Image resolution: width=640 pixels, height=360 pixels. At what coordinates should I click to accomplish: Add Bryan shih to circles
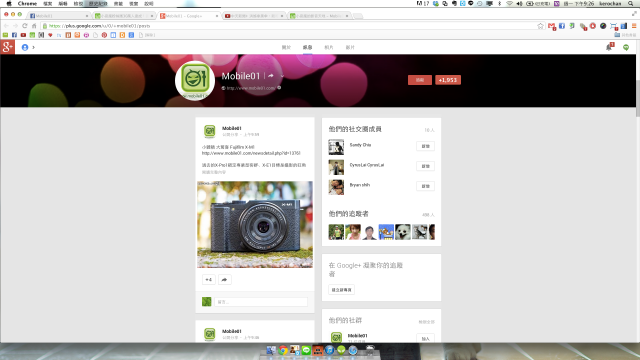tap(425, 186)
